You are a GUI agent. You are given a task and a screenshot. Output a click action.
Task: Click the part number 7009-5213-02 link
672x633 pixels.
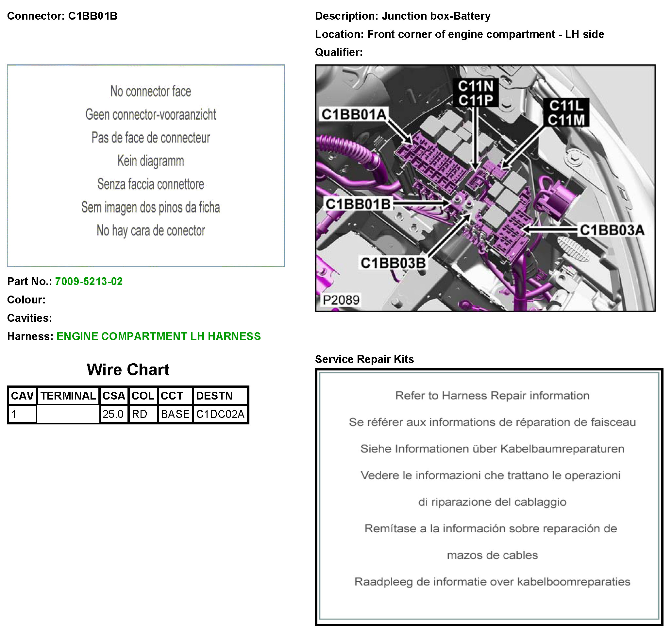point(89,282)
